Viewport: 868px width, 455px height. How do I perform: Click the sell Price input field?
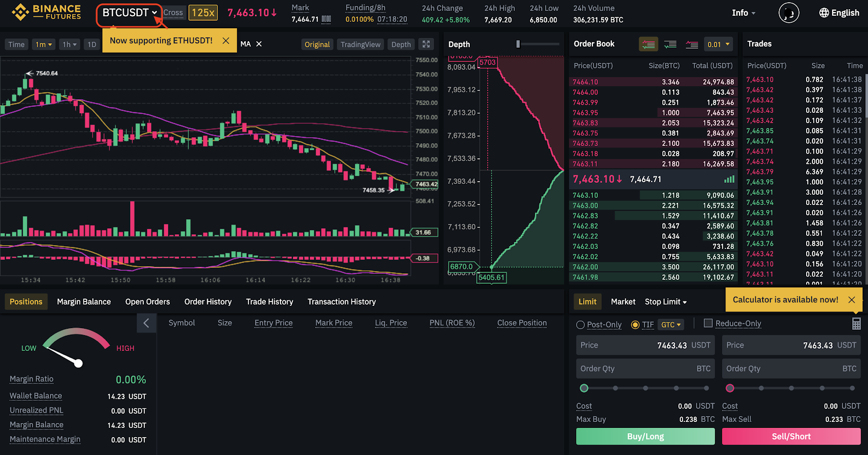[x=792, y=345]
